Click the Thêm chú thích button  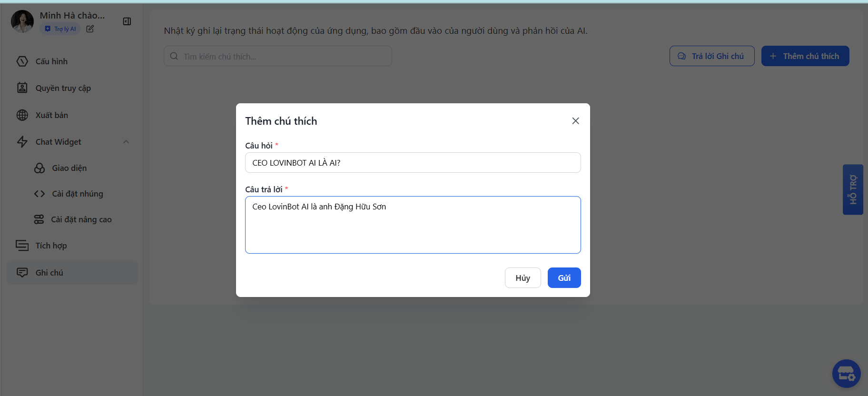pos(805,56)
